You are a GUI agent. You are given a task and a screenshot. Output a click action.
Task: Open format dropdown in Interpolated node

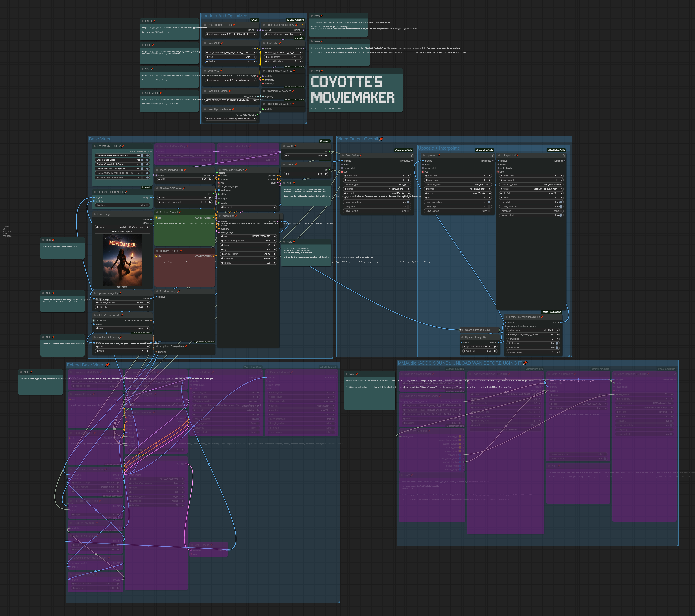[532, 189]
